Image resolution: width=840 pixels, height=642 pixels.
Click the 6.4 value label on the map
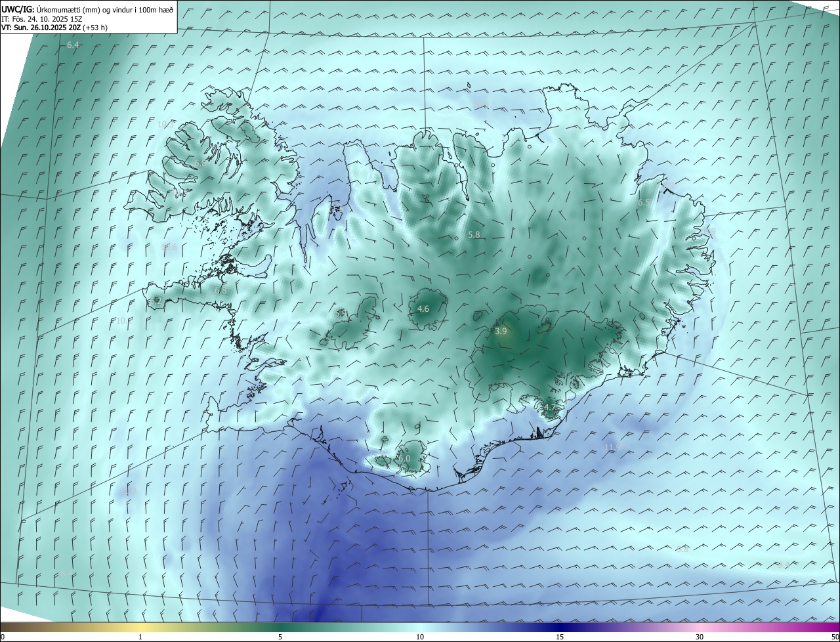[73, 45]
